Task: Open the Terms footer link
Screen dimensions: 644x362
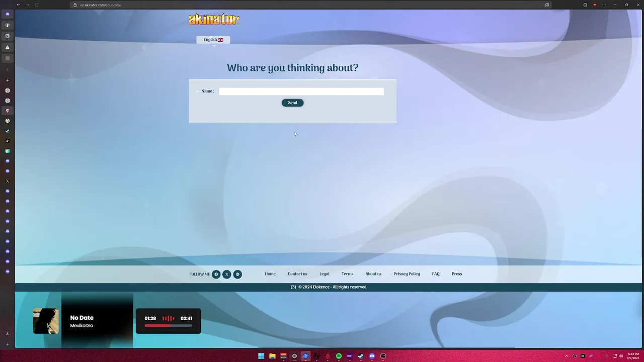Action: tap(347, 274)
